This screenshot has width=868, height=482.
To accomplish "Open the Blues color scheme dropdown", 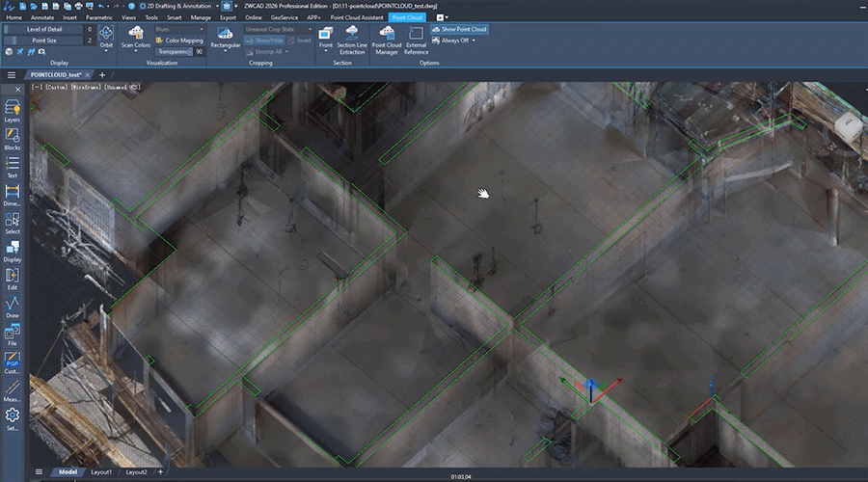I will pos(179,29).
